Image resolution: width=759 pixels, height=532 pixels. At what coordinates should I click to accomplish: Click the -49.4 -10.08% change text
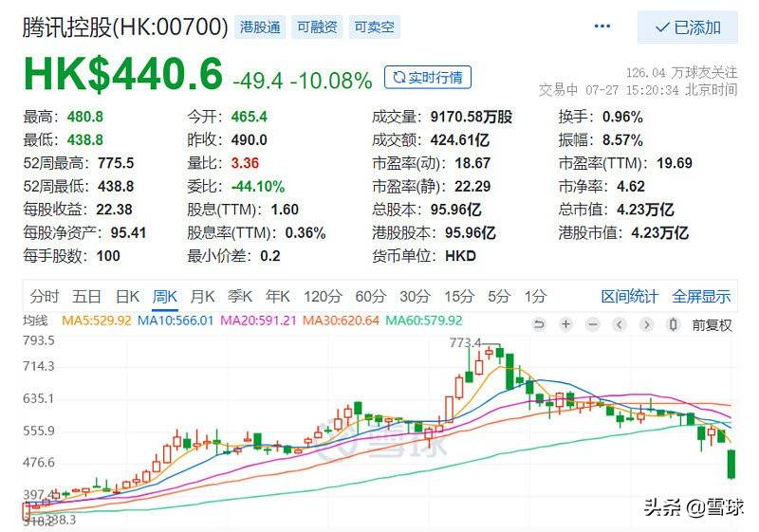pyautogui.click(x=303, y=81)
